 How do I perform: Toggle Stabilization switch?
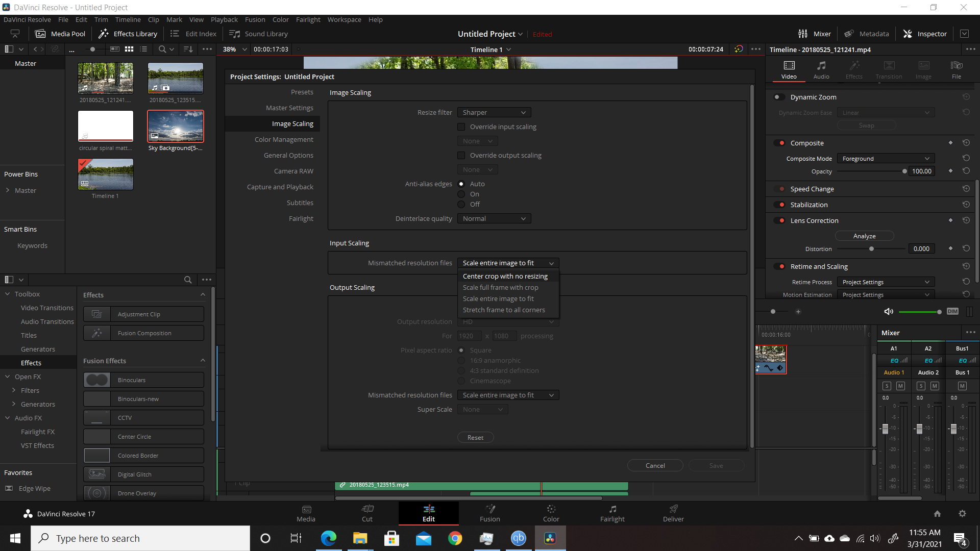779,205
